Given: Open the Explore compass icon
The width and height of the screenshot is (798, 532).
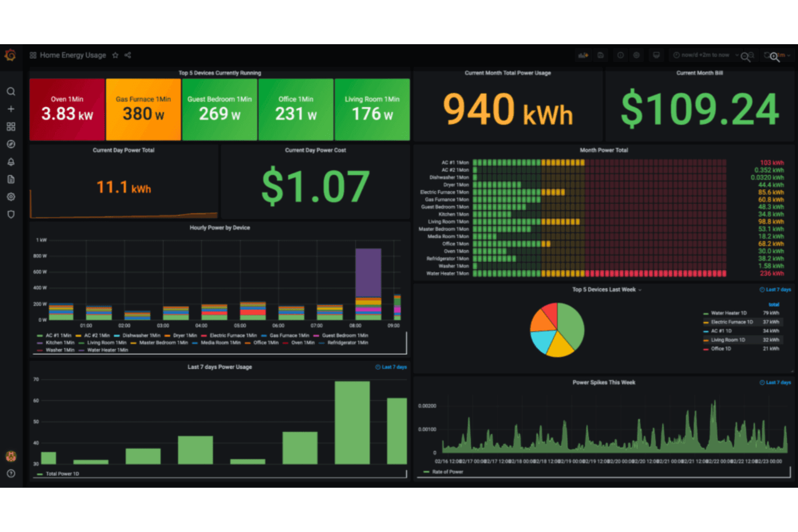Looking at the screenshot, I should [11, 144].
